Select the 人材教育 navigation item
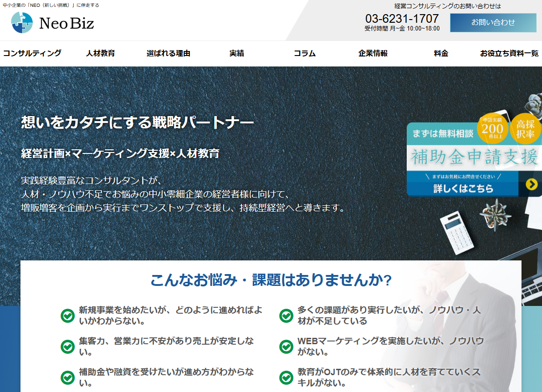Screen dimensions: 542x392 (x=100, y=53)
